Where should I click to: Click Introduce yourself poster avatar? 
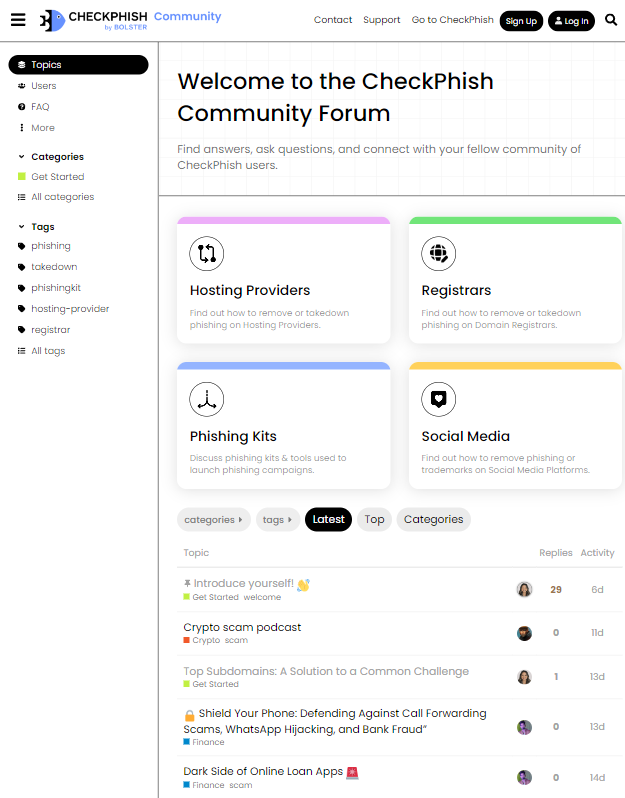(524, 589)
